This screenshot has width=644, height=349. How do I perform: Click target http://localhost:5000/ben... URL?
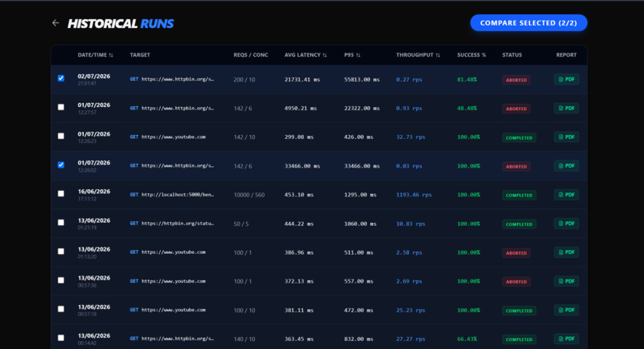[177, 195]
